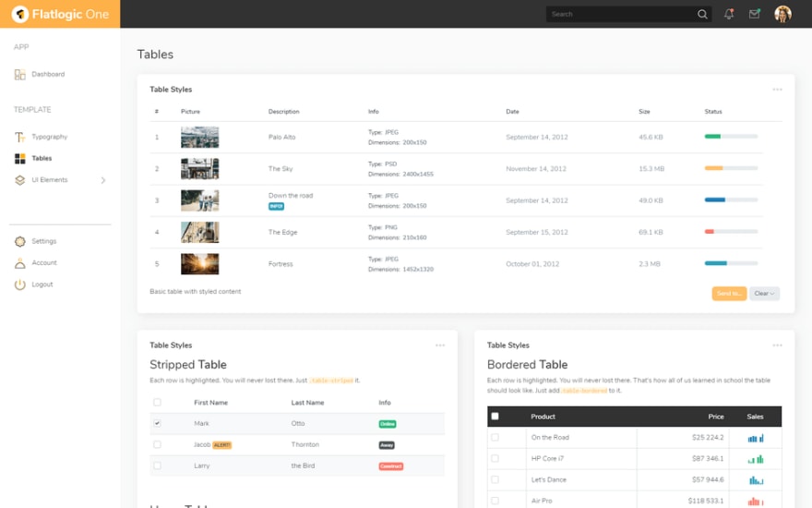Click Logout in the sidebar
812x508 pixels.
42,284
